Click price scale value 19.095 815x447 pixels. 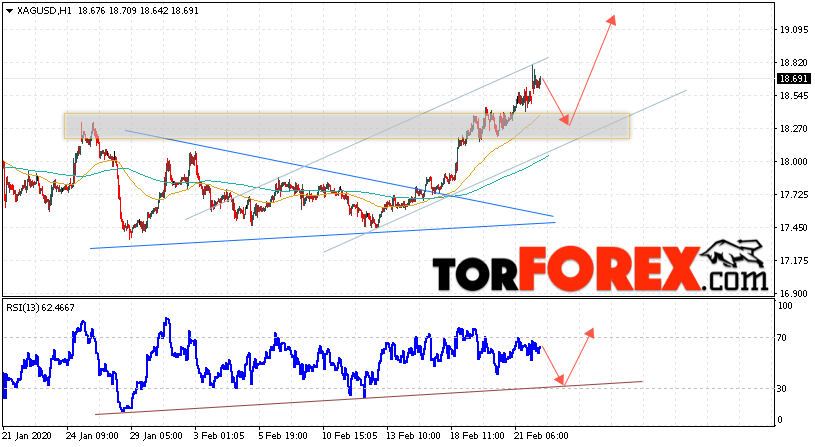point(794,30)
